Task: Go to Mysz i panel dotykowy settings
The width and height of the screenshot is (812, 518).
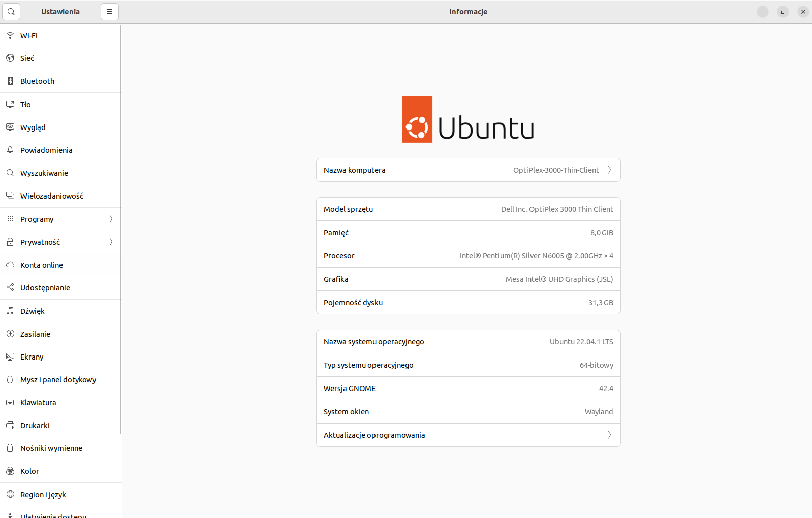Action: (58, 380)
